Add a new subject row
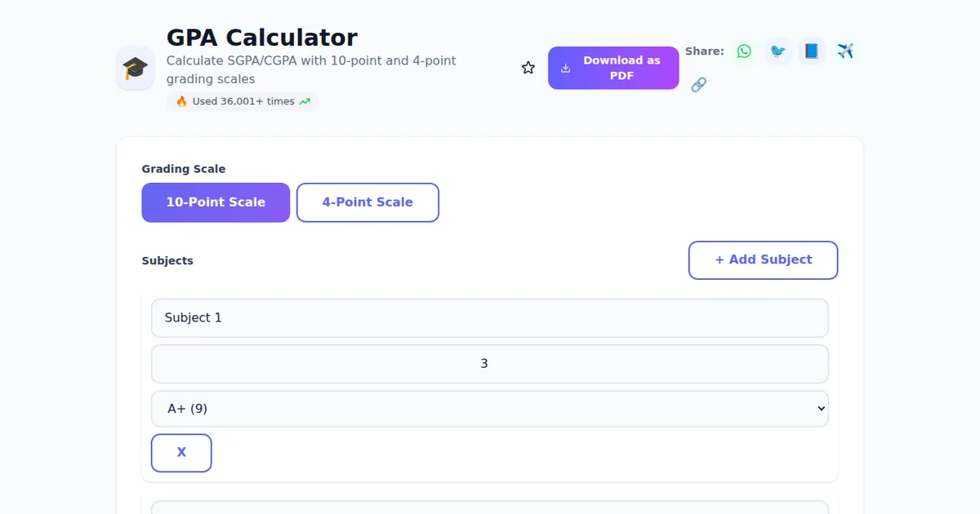 point(763,259)
